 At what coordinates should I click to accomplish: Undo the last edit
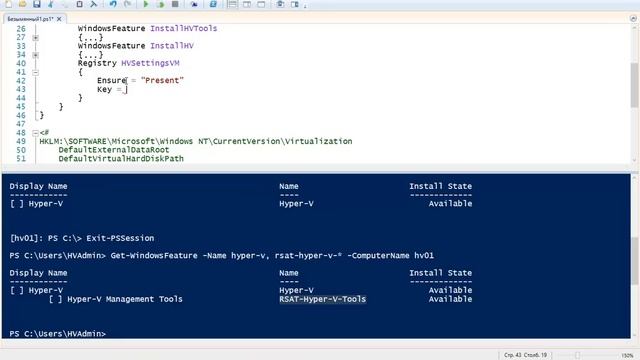point(113,4)
